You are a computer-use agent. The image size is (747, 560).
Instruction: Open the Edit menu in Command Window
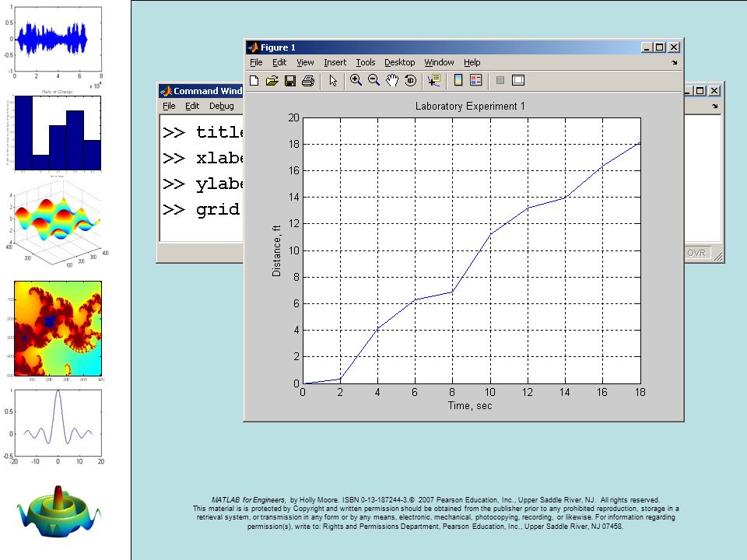coord(192,107)
